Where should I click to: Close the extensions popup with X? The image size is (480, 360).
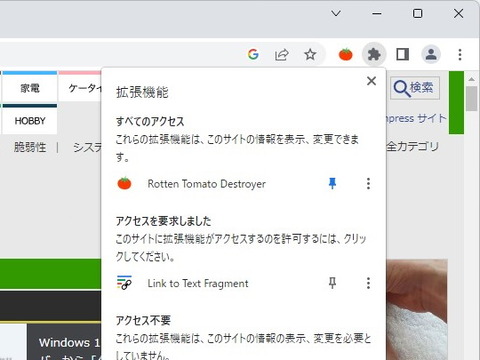[x=371, y=81]
